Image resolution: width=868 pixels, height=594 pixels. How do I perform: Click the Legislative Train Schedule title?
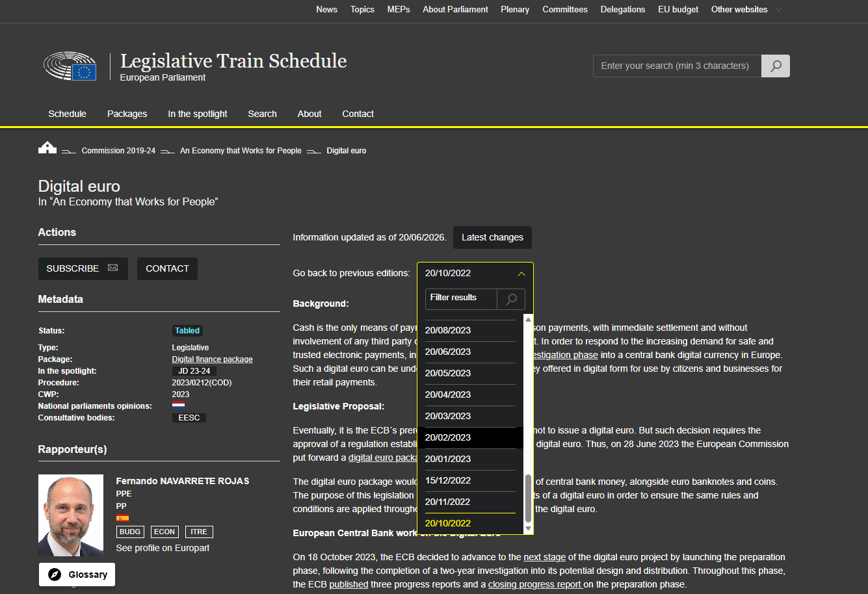click(233, 61)
